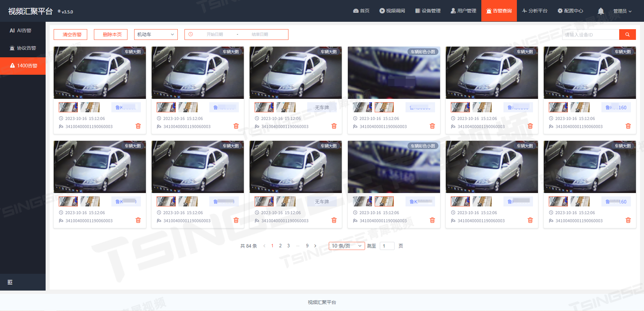Screen dimensions: 644x311
Task: Click the notification bell icon
Action: 600,11
